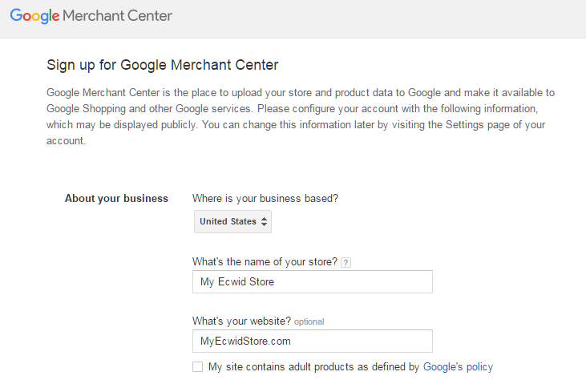Viewport: 586px width, 392px height.
Task: Click the Merchant Center header title
Action: point(117,16)
